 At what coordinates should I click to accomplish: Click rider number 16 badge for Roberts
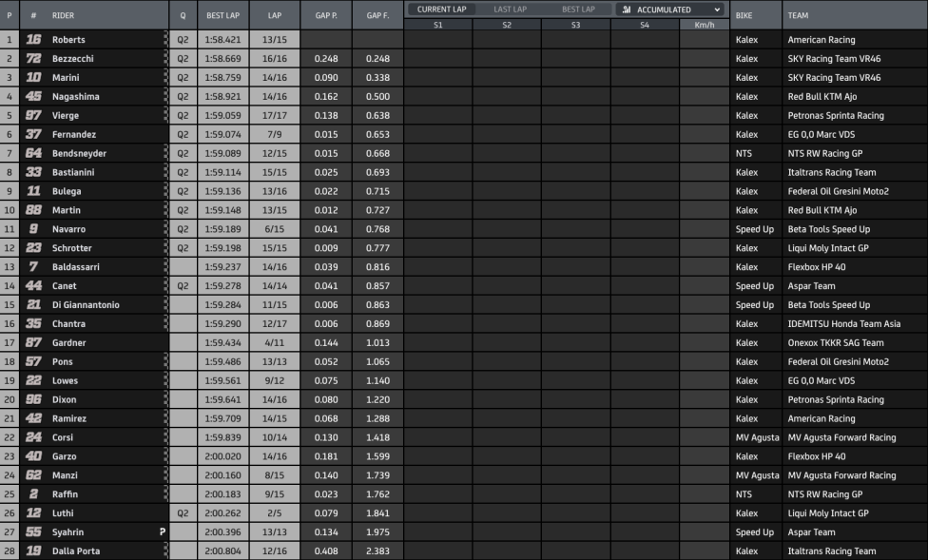33,40
